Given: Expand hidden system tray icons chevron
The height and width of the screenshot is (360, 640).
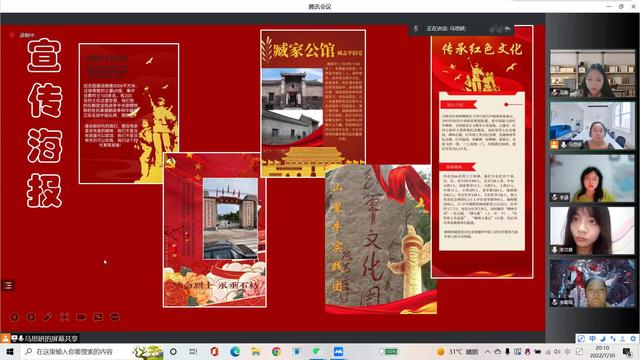Looking at the screenshot, I should point(487,351).
